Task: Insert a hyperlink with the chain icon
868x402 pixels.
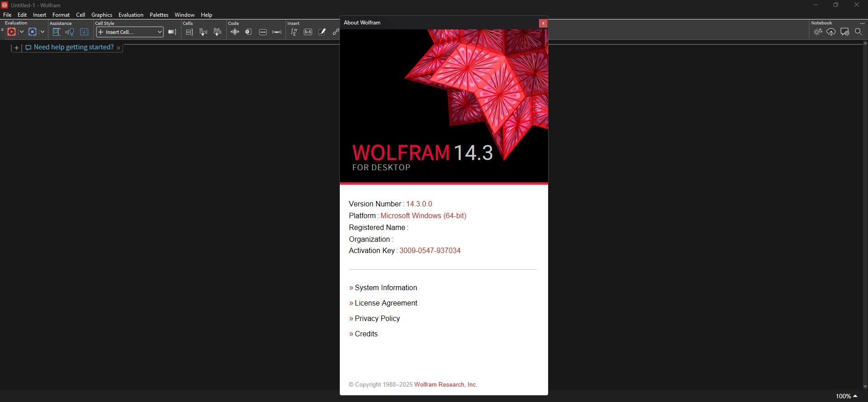Action: (x=336, y=32)
